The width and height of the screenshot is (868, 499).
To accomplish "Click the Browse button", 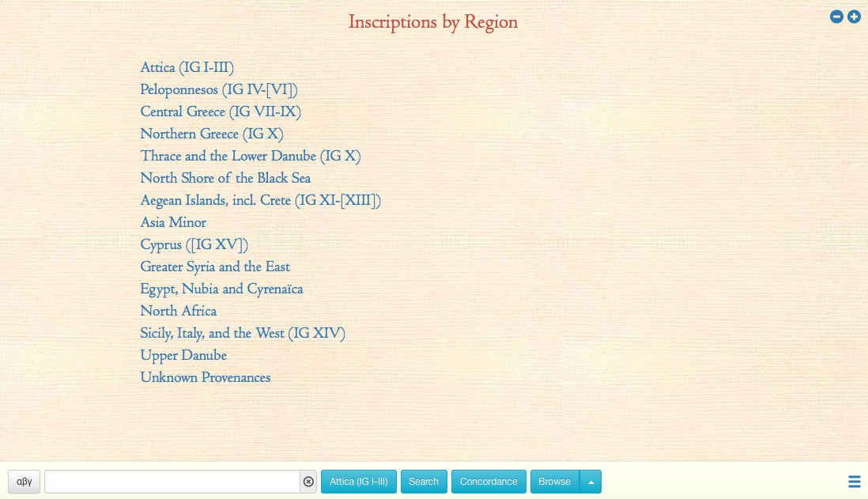I will tap(554, 482).
